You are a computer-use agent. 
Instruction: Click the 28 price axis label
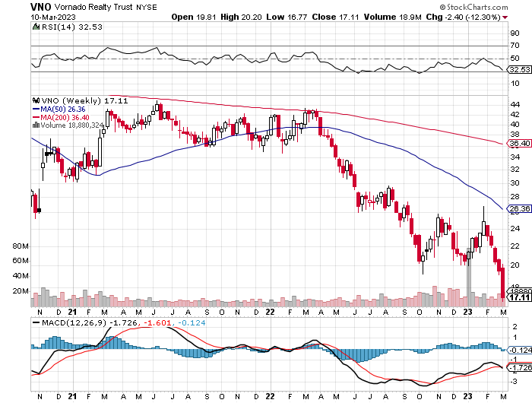tap(515, 197)
